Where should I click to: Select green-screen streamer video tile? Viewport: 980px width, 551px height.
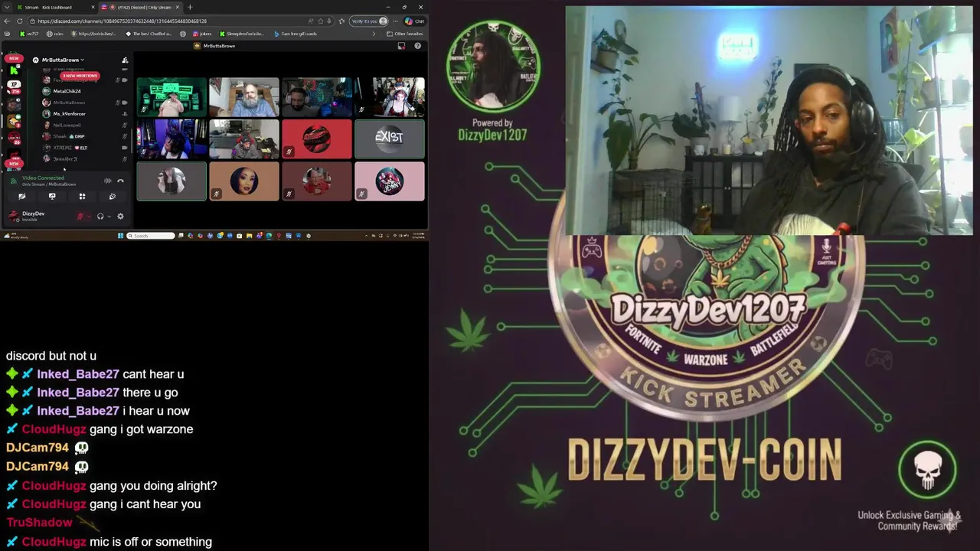(171, 96)
